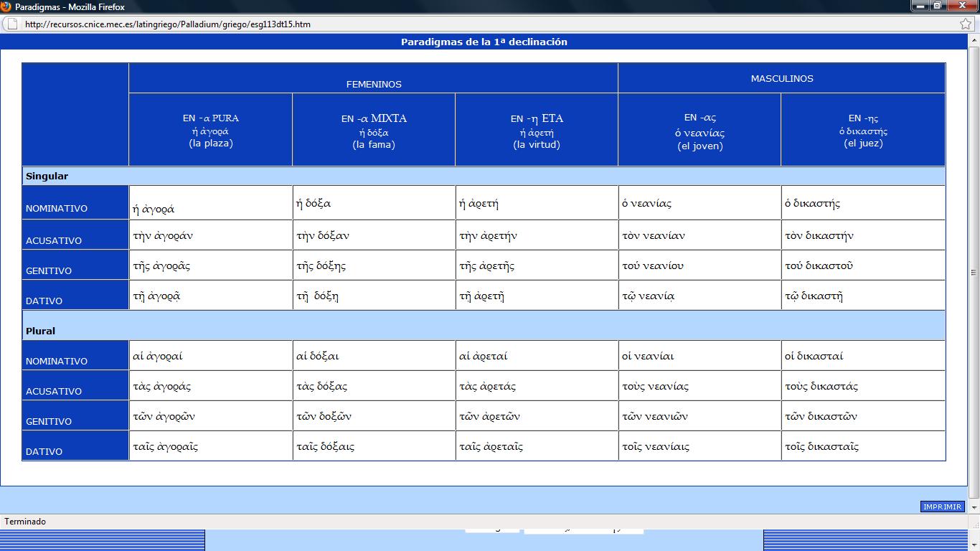Viewport: 980px width, 551px height.
Task: Click the Plural section label
Action: coord(40,331)
